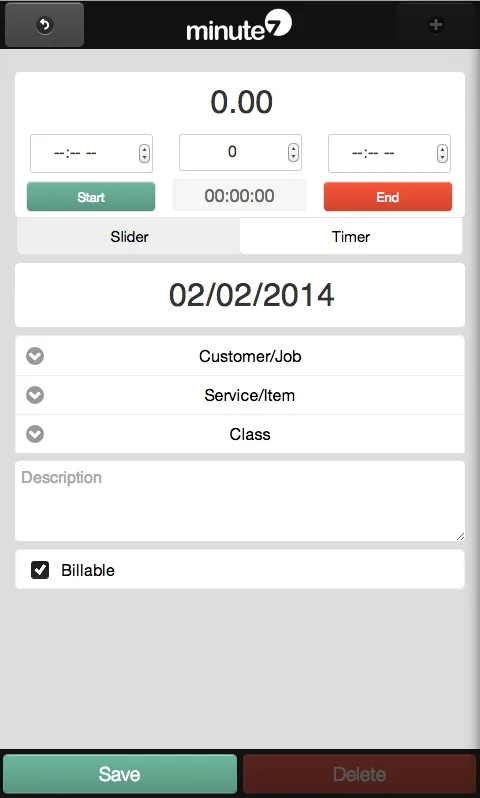The width and height of the screenshot is (480, 798).
Task: Tap the plus add icon in header
Action: [x=436, y=25]
